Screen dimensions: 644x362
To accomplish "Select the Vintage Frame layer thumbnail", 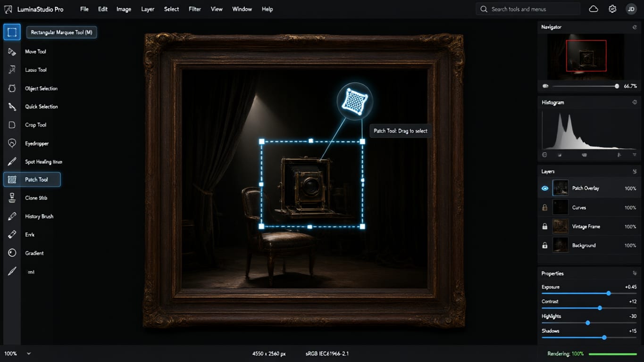I will [560, 227].
